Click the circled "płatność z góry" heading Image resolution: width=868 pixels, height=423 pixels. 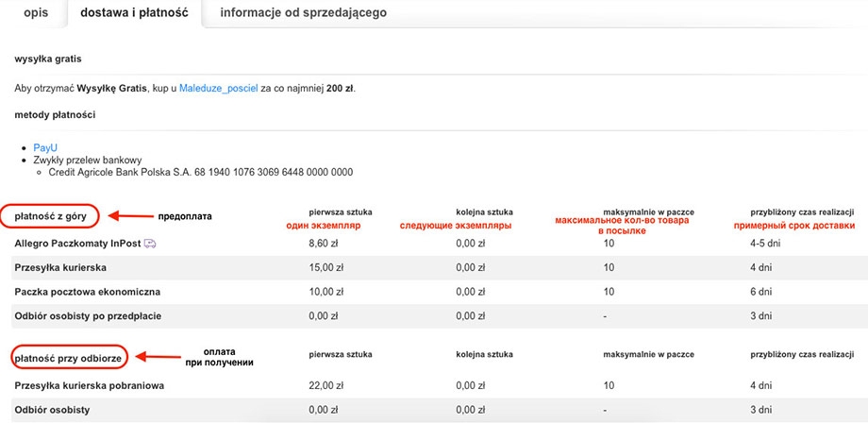coord(55,216)
